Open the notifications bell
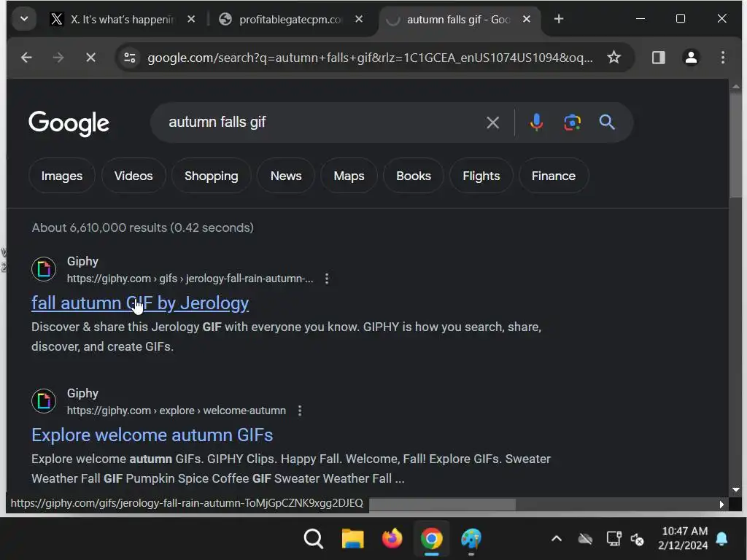The height and width of the screenshot is (560, 747). tap(721, 539)
